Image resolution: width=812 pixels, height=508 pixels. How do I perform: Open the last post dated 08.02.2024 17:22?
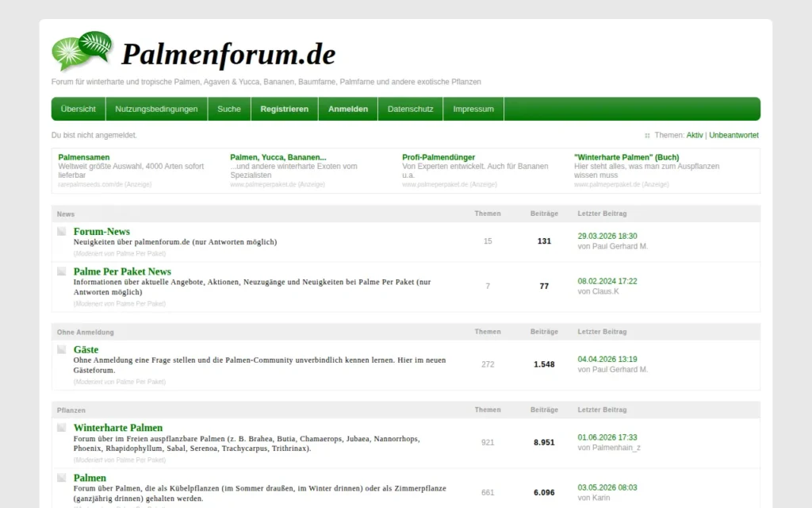tap(607, 281)
